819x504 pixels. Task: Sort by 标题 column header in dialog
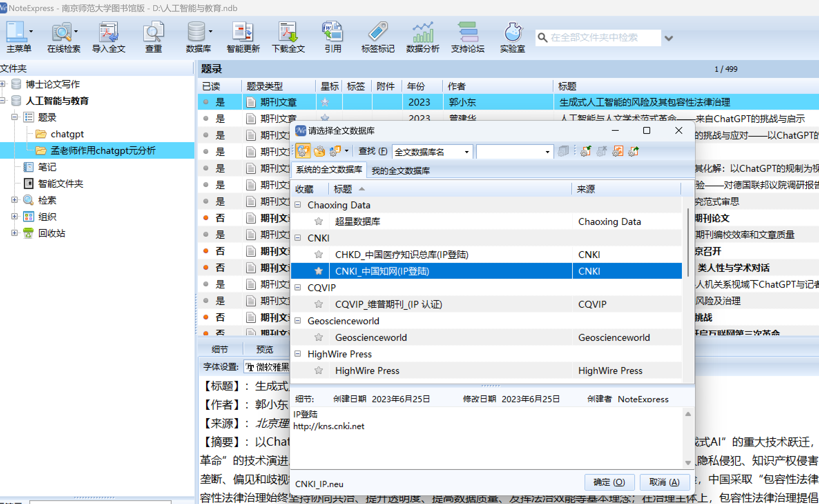pyautogui.click(x=450, y=189)
